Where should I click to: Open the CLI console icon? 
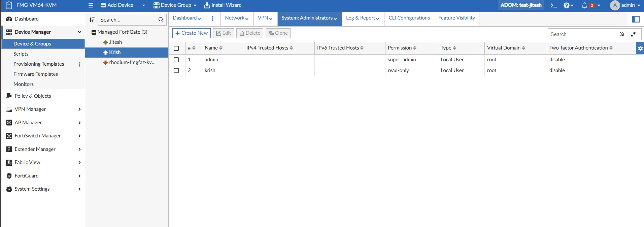pyautogui.click(x=553, y=5)
